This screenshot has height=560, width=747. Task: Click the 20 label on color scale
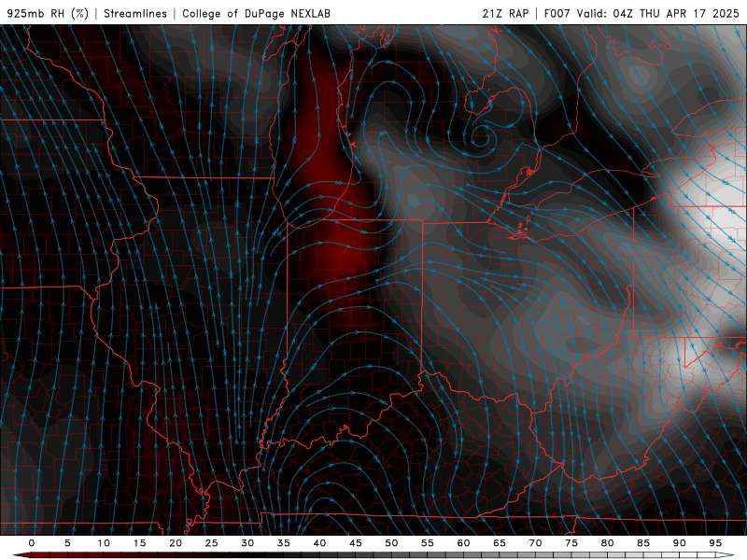pyautogui.click(x=176, y=543)
